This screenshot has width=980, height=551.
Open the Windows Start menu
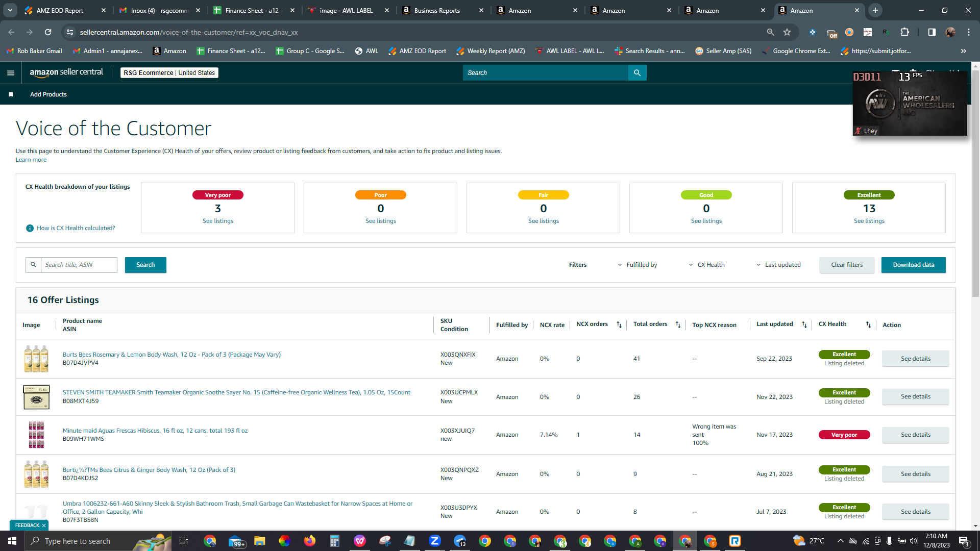[12, 541]
